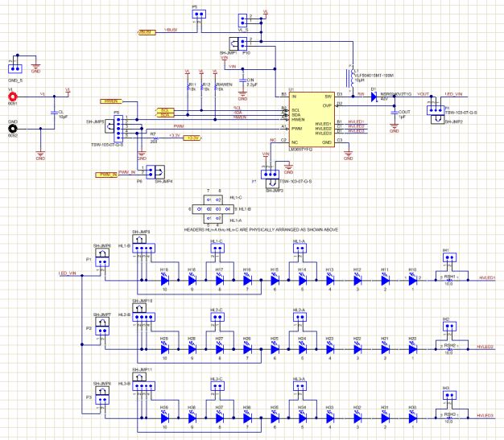Select the P1 header on LED_VIN
The image size is (504, 440).
pyautogui.click(x=102, y=262)
